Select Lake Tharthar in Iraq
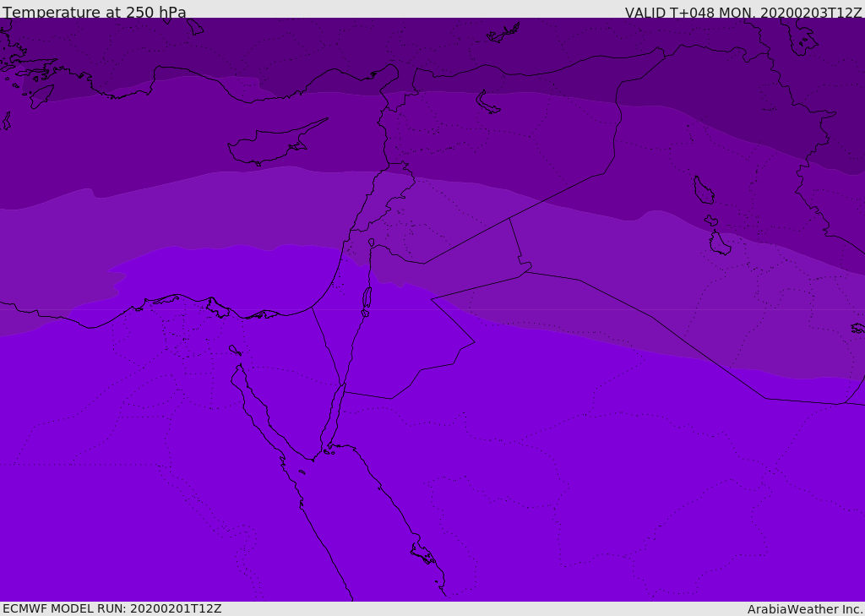This screenshot has height=616, width=865. coord(704,190)
